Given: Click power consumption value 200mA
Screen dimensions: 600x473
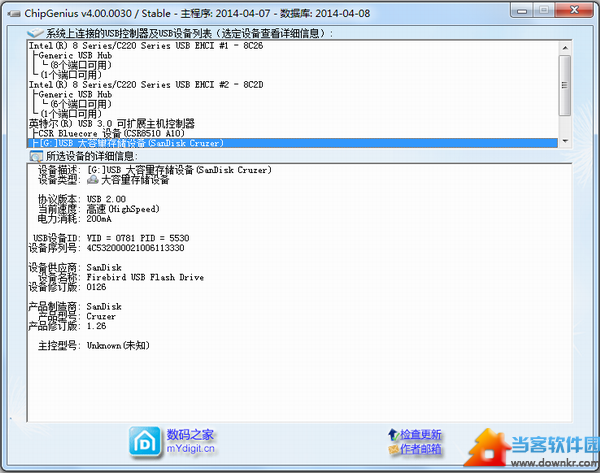Looking at the screenshot, I should [x=99, y=219].
